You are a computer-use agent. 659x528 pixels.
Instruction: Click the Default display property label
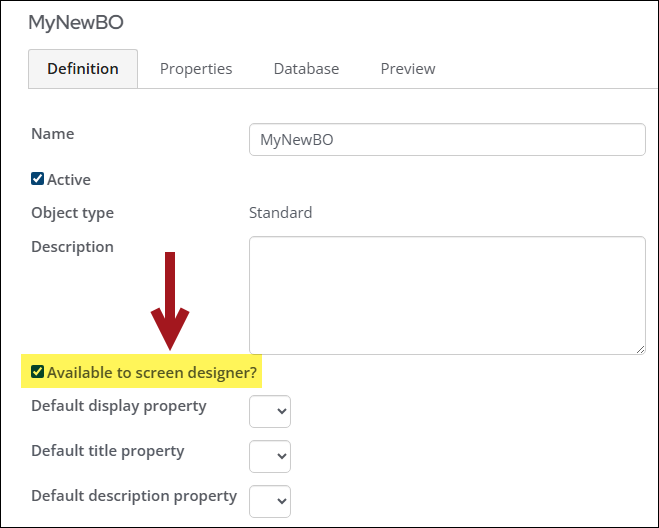pos(118,406)
